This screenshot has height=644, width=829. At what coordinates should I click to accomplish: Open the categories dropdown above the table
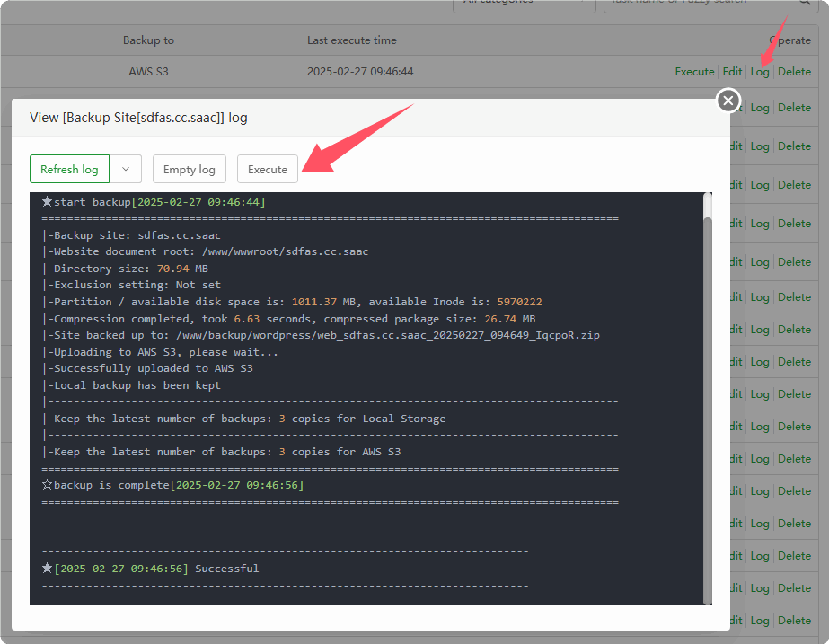[524, 3]
